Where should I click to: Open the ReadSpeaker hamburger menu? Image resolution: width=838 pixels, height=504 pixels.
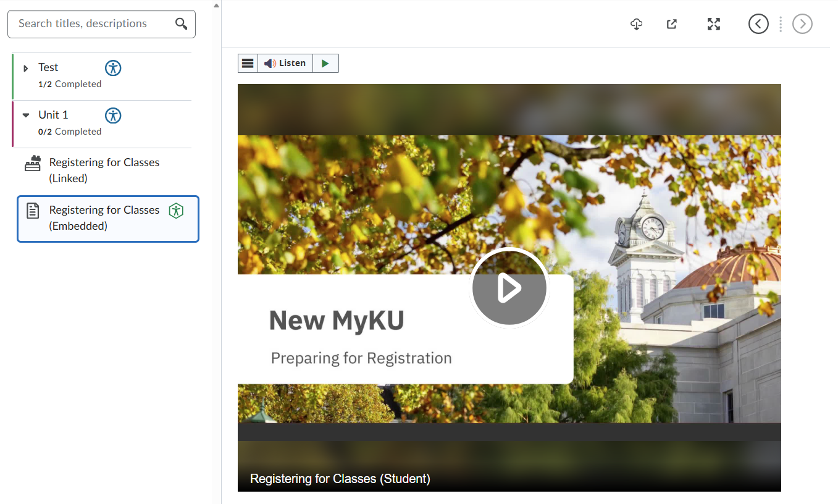[248, 63]
